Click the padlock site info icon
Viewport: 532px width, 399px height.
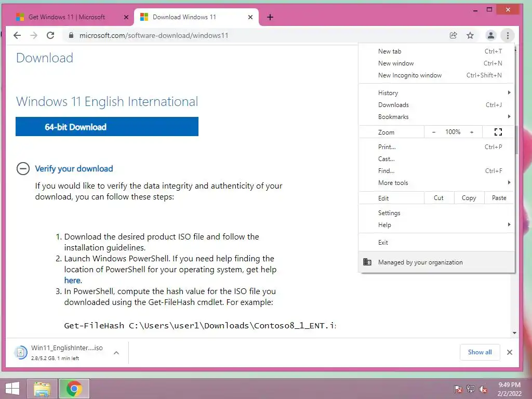(x=71, y=35)
